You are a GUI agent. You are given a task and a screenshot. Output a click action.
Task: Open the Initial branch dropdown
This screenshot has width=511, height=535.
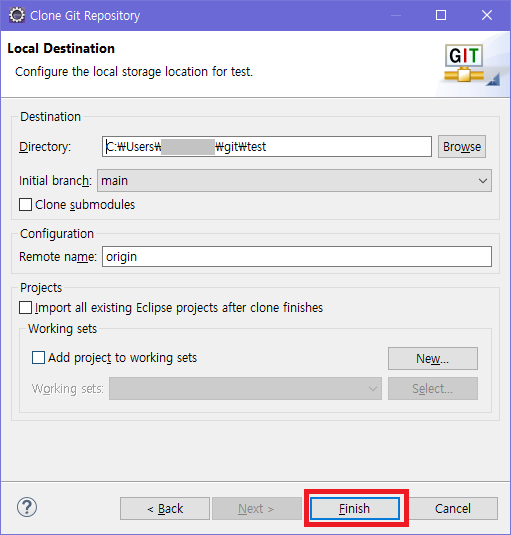point(294,180)
